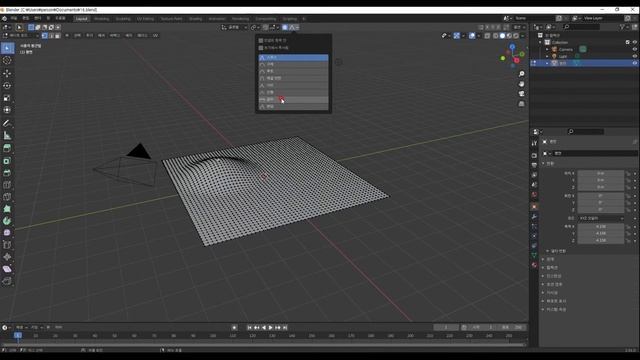640x360 pixels.
Task: Click the current frame marker in timeline
Action: pyautogui.click(x=18, y=335)
